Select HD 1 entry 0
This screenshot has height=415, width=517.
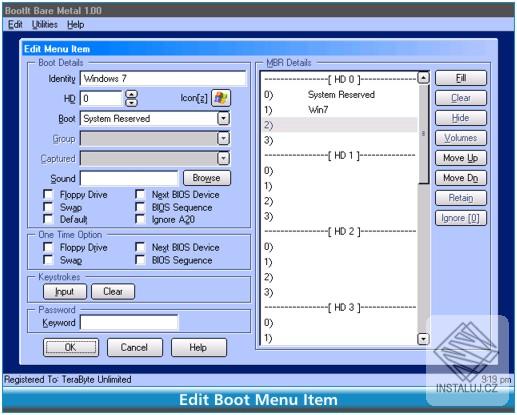(340, 171)
